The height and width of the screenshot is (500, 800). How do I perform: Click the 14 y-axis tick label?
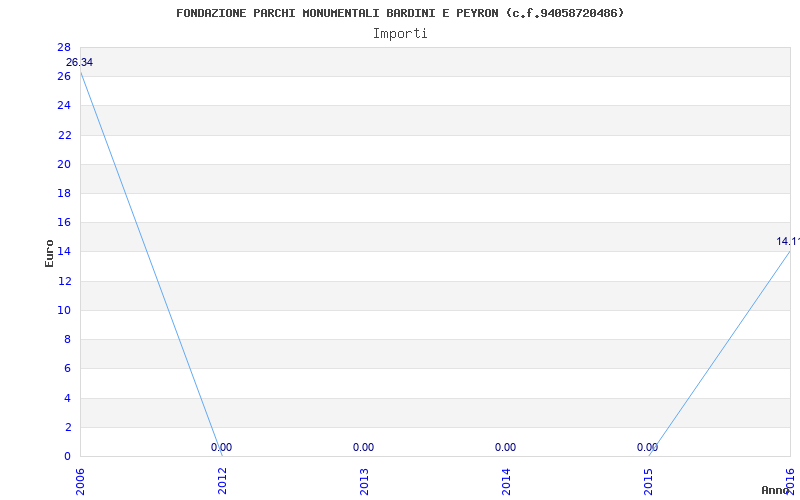pyautogui.click(x=64, y=252)
